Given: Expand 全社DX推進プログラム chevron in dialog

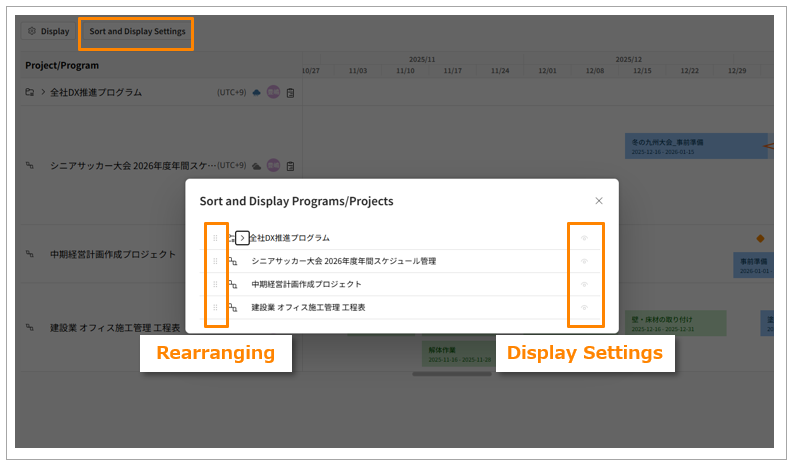Looking at the screenshot, I should coord(242,238).
